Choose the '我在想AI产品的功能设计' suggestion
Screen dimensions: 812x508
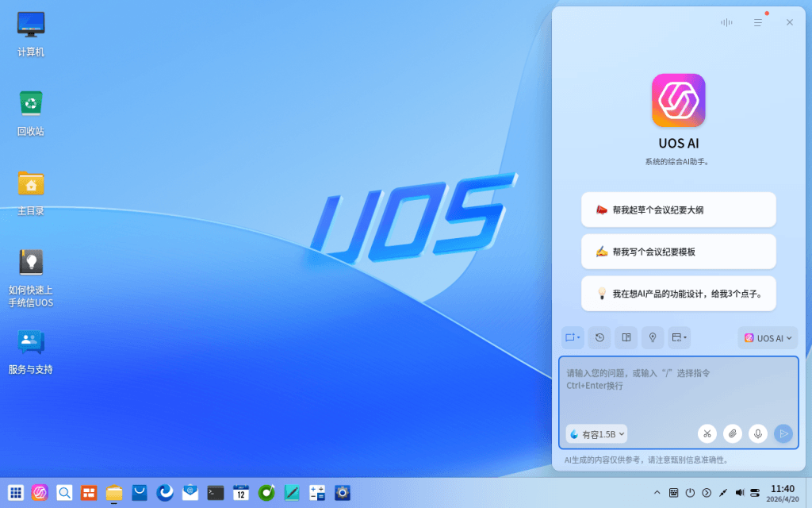click(x=679, y=294)
